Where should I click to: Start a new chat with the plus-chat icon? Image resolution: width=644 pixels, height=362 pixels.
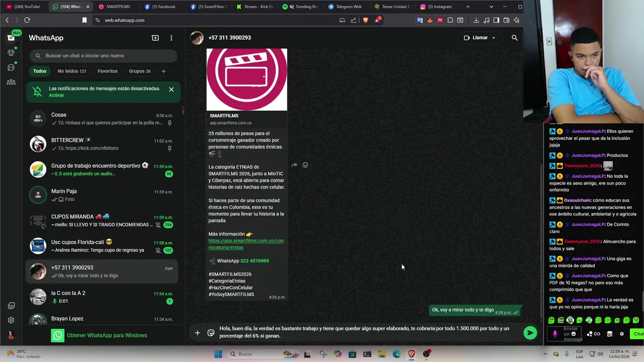155,38
